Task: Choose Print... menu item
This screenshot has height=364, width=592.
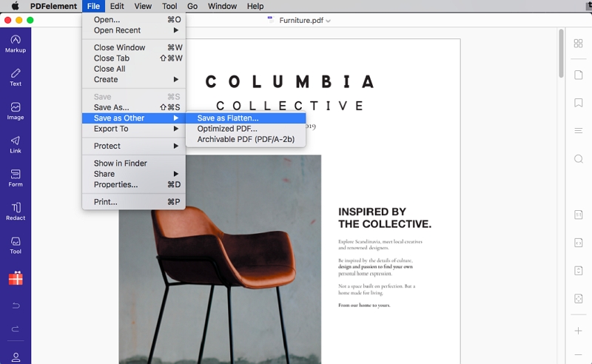Action: tap(134, 202)
